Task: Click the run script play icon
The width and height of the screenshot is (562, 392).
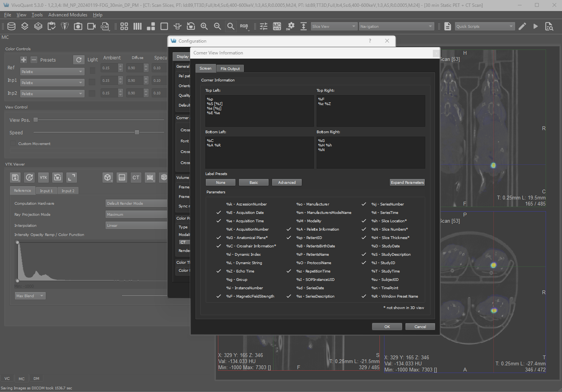Action: (x=536, y=26)
